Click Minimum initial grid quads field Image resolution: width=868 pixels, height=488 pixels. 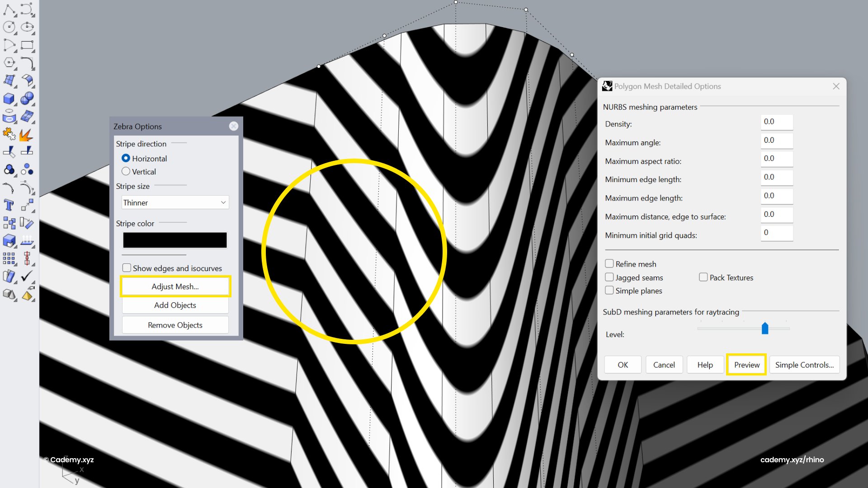coord(777,233)
